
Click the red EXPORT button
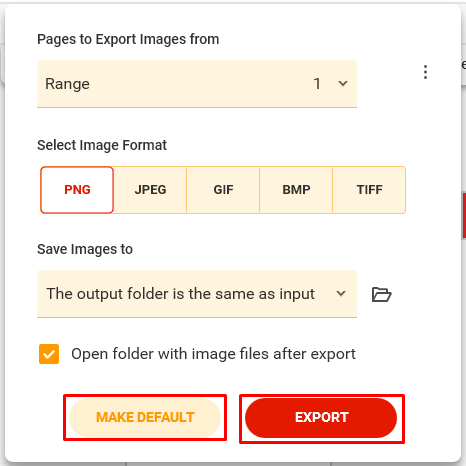pyautogui.click(x=321, y=418)
